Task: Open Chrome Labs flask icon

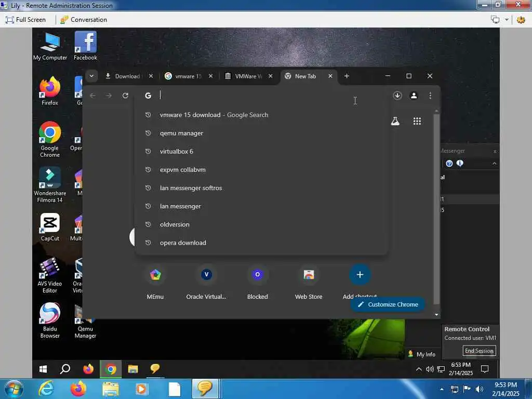Action: (x=395, y=121)
